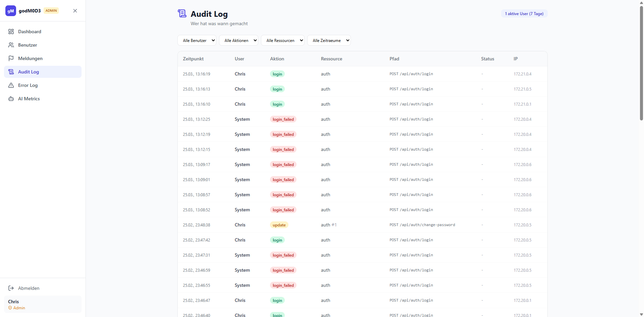Image resolution: width=644 pixels, height=317 pixels.
Task: Click the Benutzer users icon
Action: pyautogui.click(x=11, y=45)
